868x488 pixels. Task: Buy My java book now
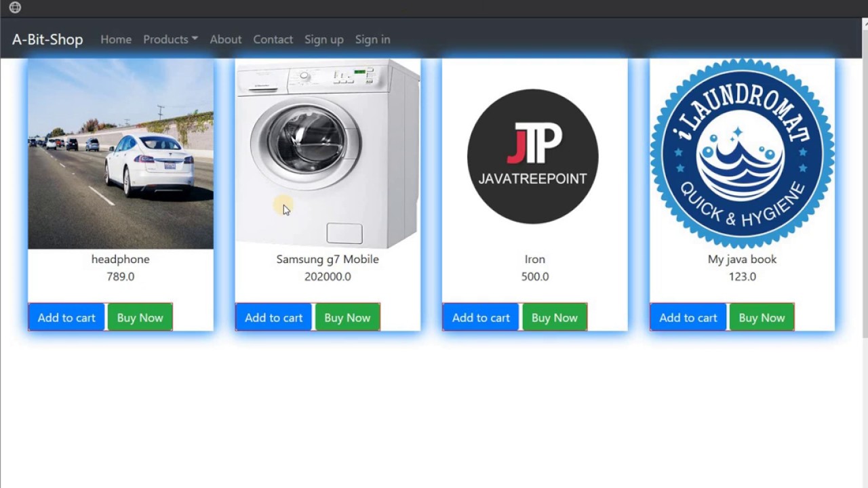coord(762,317)
